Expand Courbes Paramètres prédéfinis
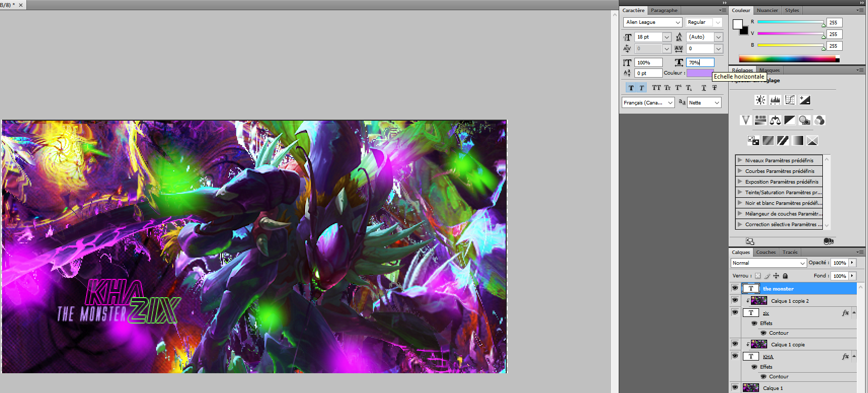The height and width of the screenshot is (393, 868). 740,171
